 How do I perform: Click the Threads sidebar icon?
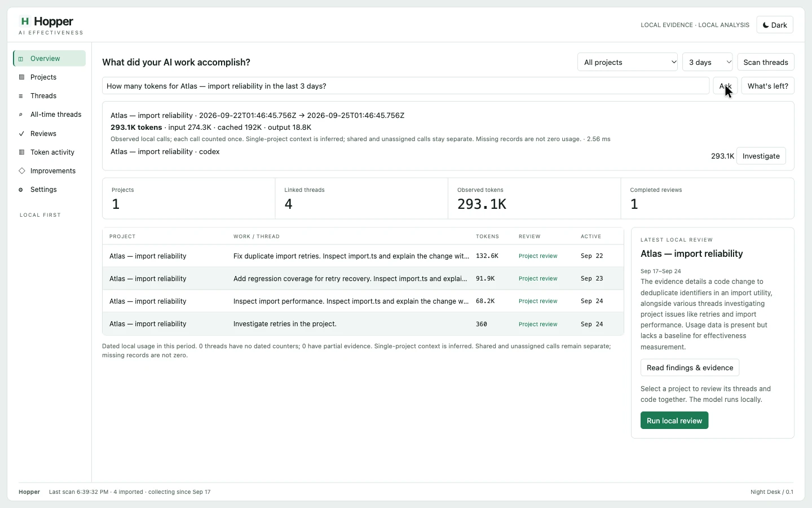(x=21, y=96)
